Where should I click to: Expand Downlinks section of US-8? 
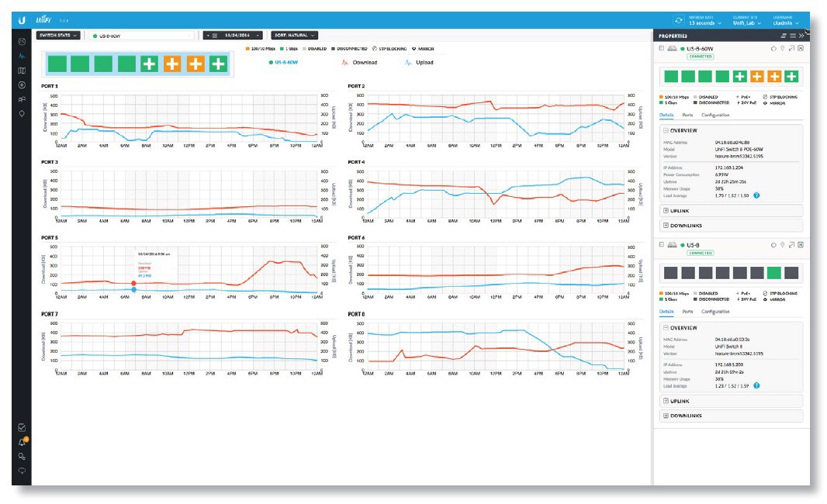click(665, 416)
